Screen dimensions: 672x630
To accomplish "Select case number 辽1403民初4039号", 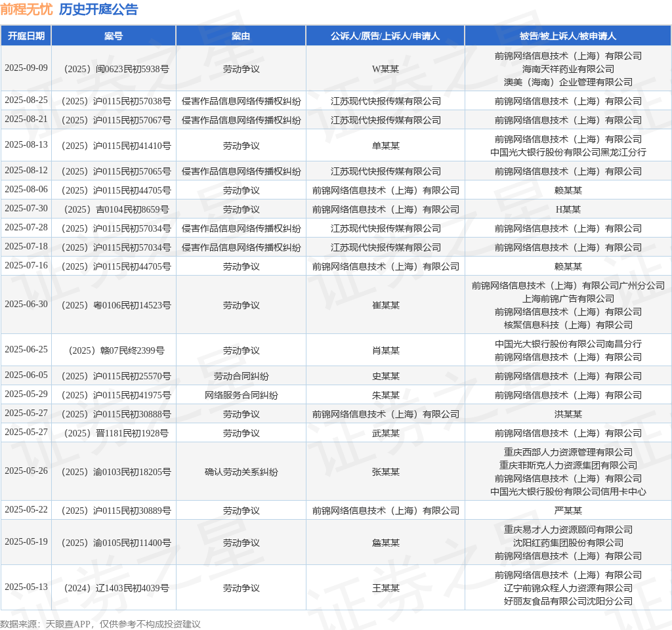I will [116, 588].
